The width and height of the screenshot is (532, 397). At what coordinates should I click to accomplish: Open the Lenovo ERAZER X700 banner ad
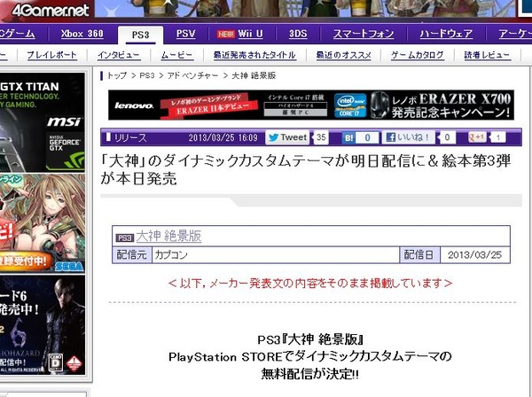(311, 105)
